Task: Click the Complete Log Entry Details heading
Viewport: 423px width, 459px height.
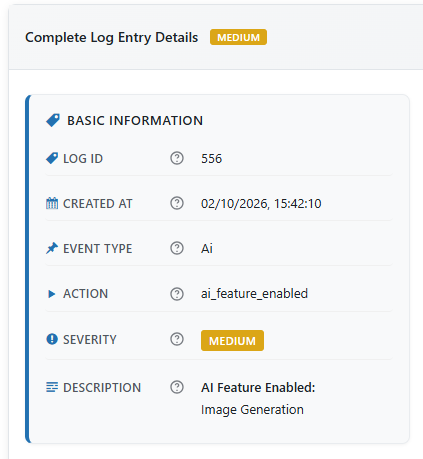Action: coord(112,37)
